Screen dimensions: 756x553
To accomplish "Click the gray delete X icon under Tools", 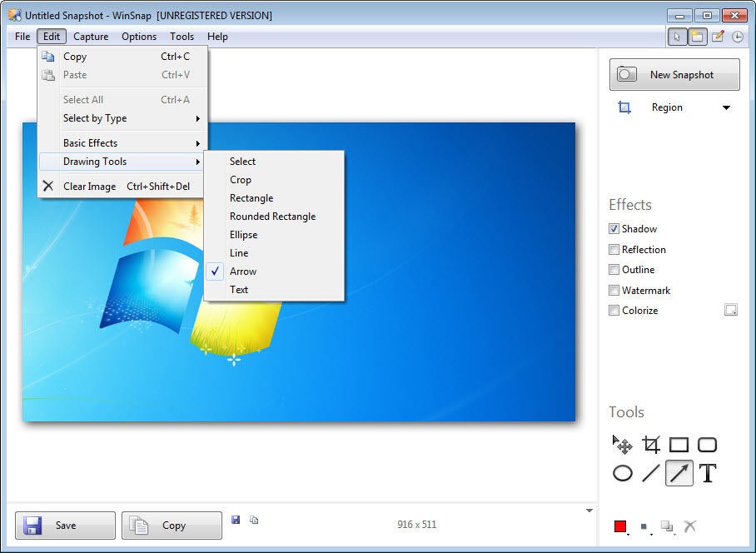I will tap(690, 526).
